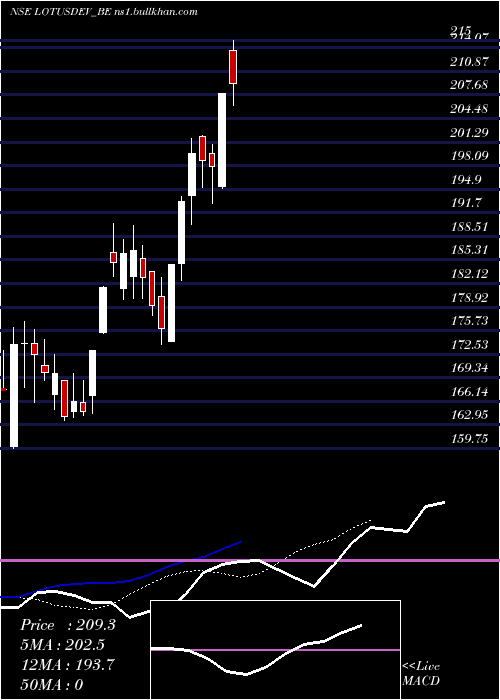Click the tall white candle reaching 207.68
This screenshot has width=500, height=700.
222,140
